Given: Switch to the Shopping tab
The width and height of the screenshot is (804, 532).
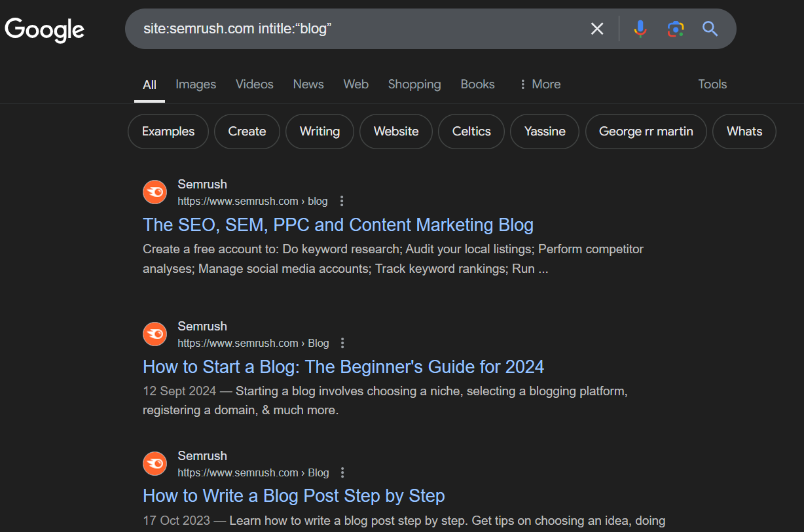Looking at the screenshot, I should click(x=414, y=84).
